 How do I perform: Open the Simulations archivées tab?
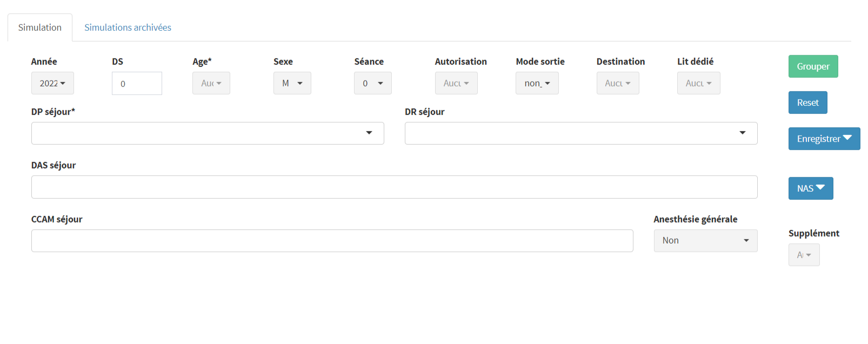[x=128, y=28]
